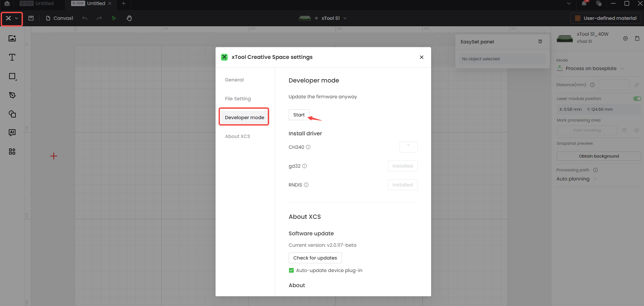Click the xTool S1_40W device thumbnail
The width and height of the screenshot is (644, 306).
coord(565,38)
